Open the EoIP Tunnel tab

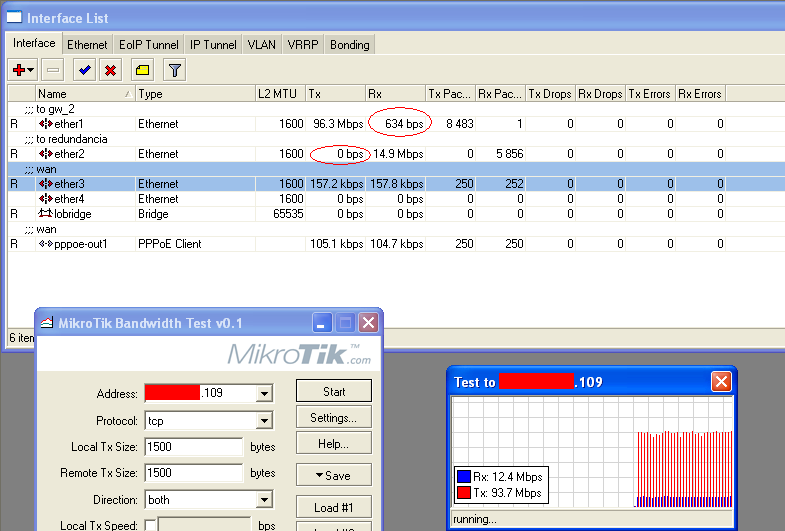pos(149,45)
